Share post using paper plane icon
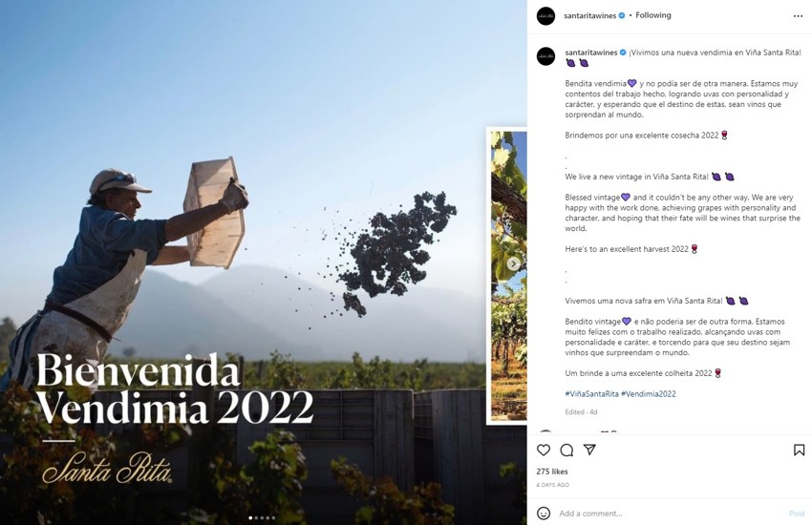 (589, 450)
